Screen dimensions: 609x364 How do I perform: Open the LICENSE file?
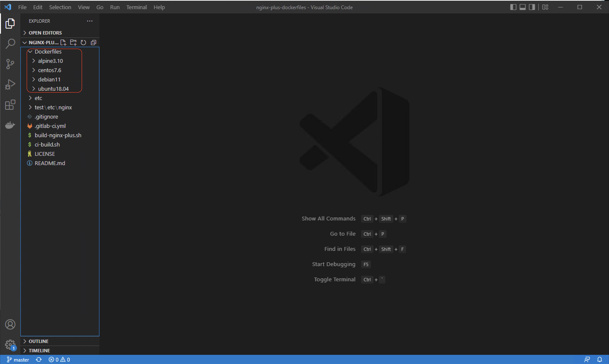coord(60,154)
